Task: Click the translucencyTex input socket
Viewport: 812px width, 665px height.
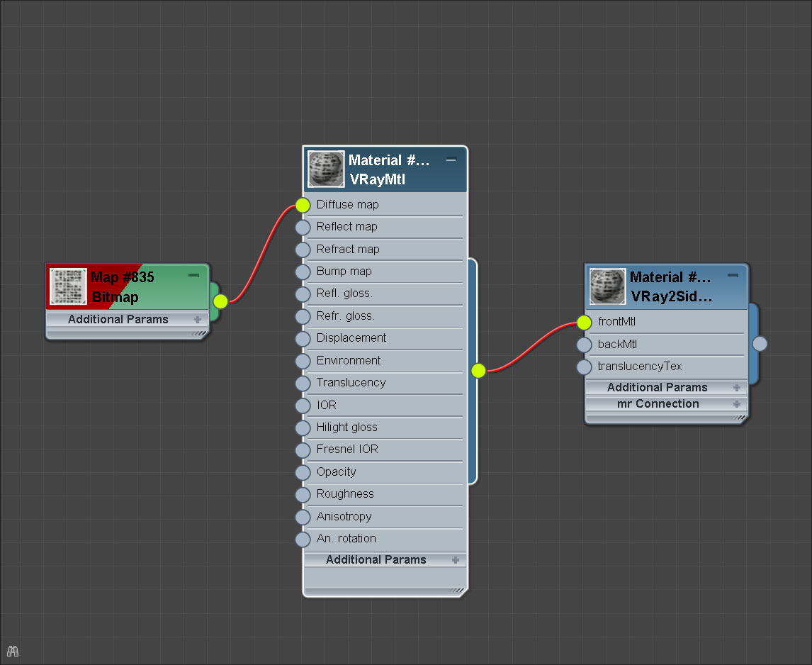Action: tap(584, 367)
